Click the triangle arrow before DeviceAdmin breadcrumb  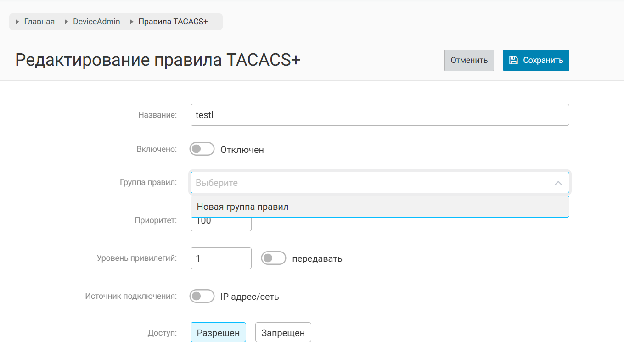(67, 22)
